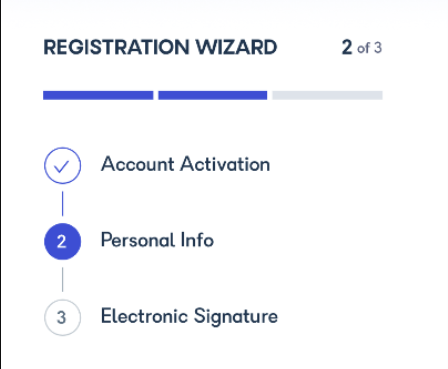Viewport: 448px width, 369px height.
Task: Click the word REGISTRATION in the title
Action: pos(116,47)
